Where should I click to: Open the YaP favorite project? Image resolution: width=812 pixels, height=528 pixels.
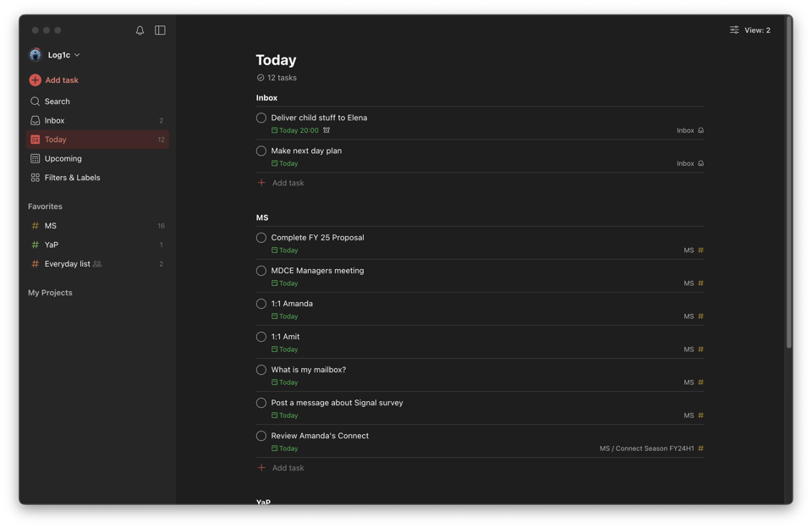coord(52,245)
